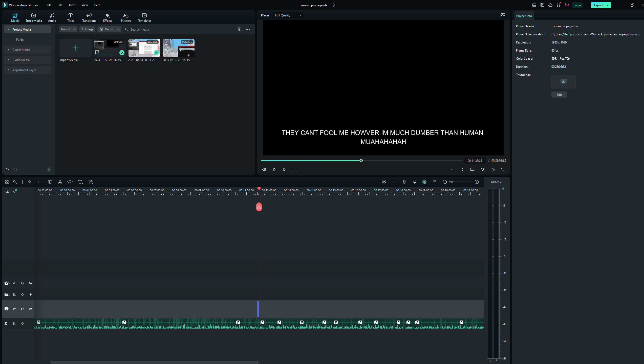Hide video track 3 with eye icon
This screenshot has width=644, height=364.
30,283
